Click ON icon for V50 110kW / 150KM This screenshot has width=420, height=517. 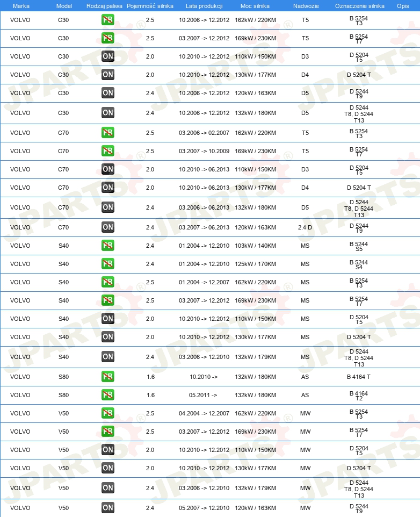[108, 450]
